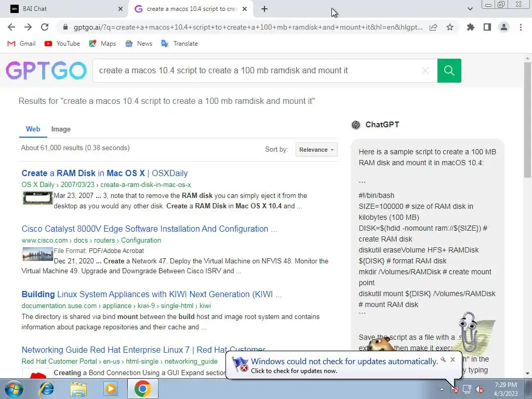Open the Chrome profile avatar

click(x=504, y=27)
